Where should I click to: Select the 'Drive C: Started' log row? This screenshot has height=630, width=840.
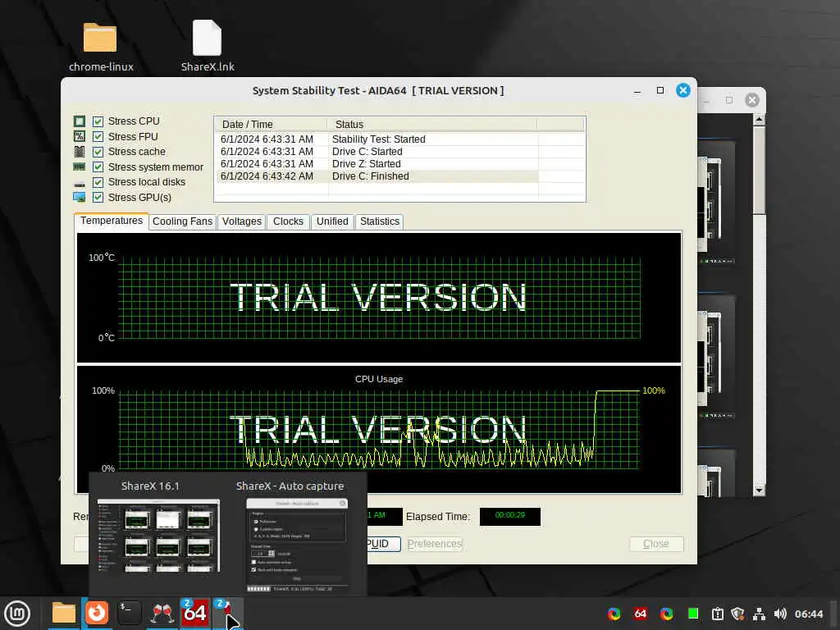(x=399, y=152)
